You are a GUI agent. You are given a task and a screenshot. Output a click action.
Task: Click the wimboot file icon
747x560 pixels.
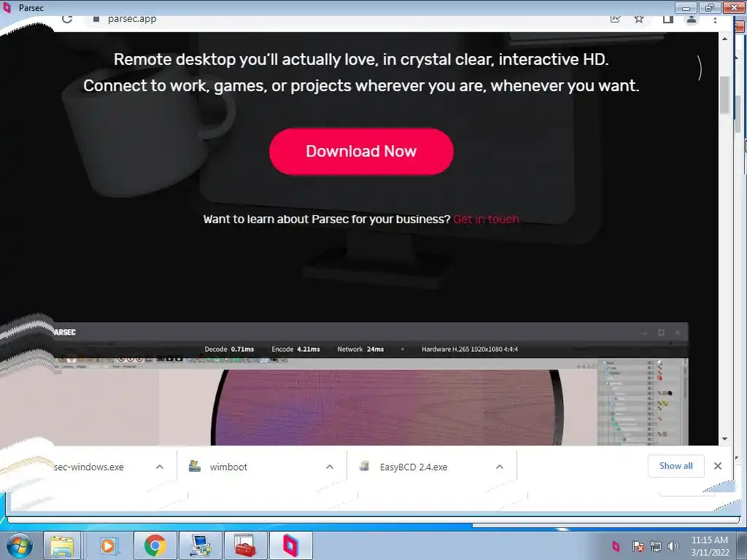(x=194, y=466)
